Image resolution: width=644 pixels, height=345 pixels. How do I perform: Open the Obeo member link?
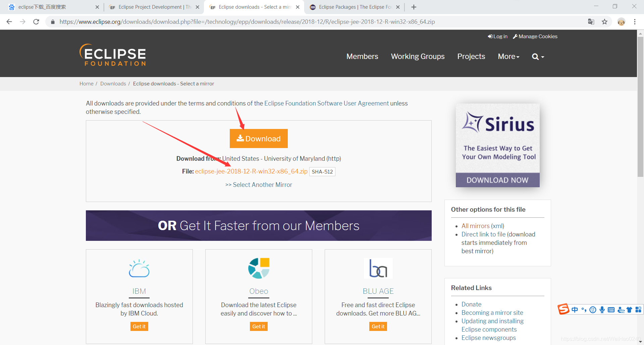pyautogui.click(x=259, y=291)
